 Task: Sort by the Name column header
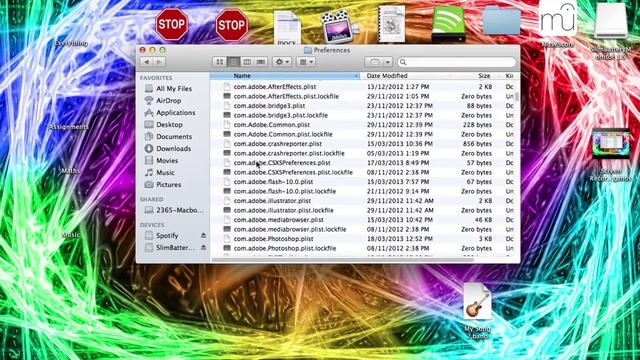click(x=285, y=76)
